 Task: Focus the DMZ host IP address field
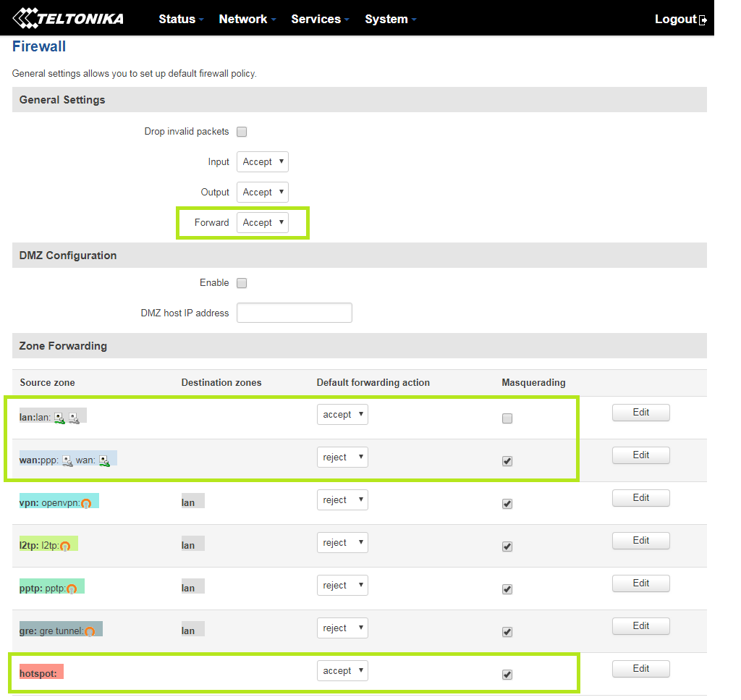(x=295, y=313)
